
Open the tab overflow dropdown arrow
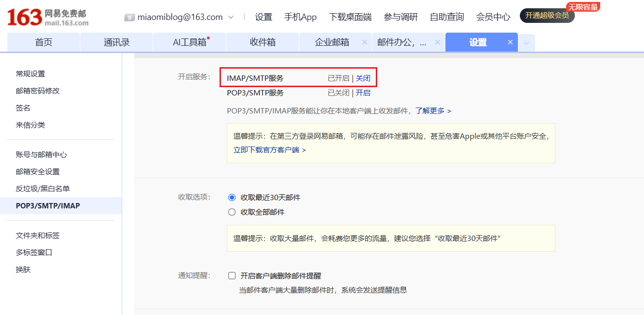(x=526, y=42)
